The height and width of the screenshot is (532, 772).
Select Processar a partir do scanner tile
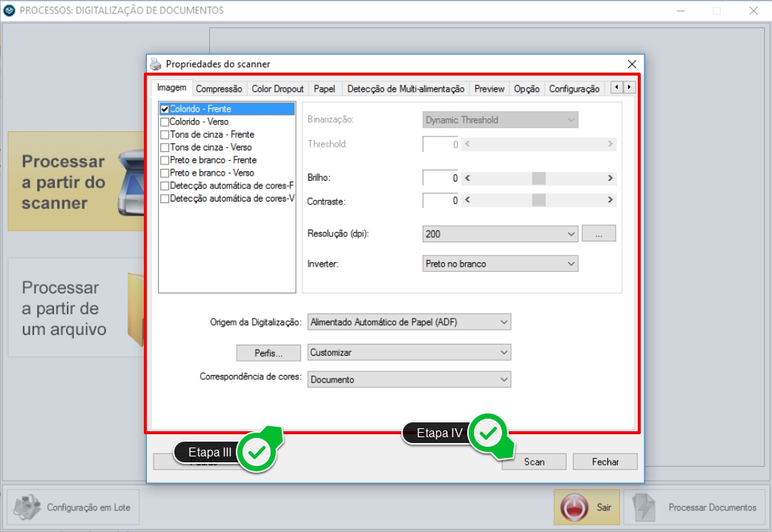(x=76, y=181)
